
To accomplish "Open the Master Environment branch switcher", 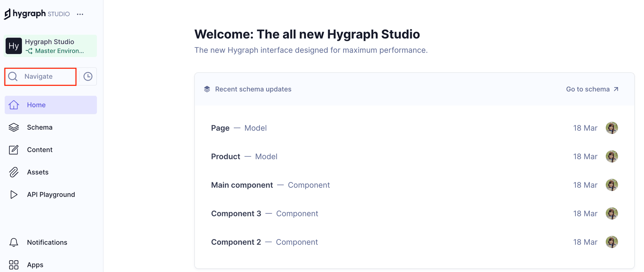I will click(55, 51).
